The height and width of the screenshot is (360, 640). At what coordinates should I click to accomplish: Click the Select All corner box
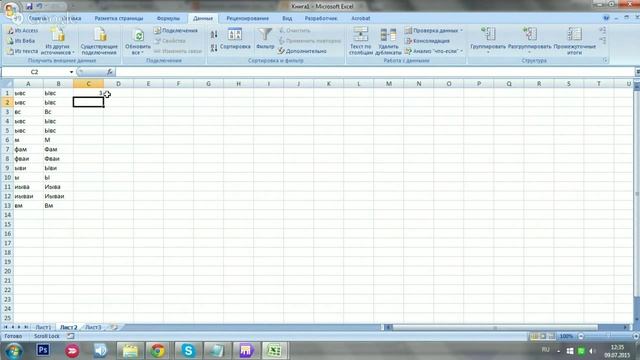tap(7, 84)
